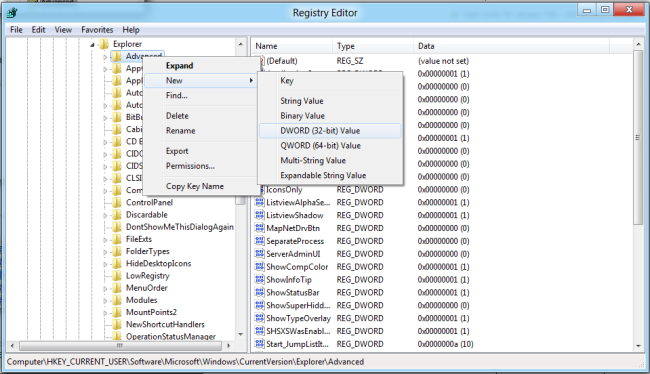The width and height of the screenshot is (650, 374).
Task: Click the tree pane horizontal scrollbar thumb
Action: click(x=119, y=345)
